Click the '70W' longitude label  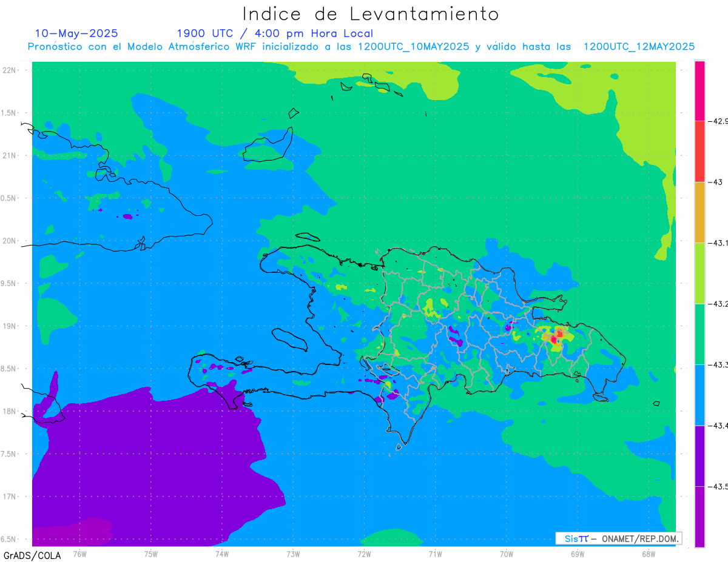[507, 554]
